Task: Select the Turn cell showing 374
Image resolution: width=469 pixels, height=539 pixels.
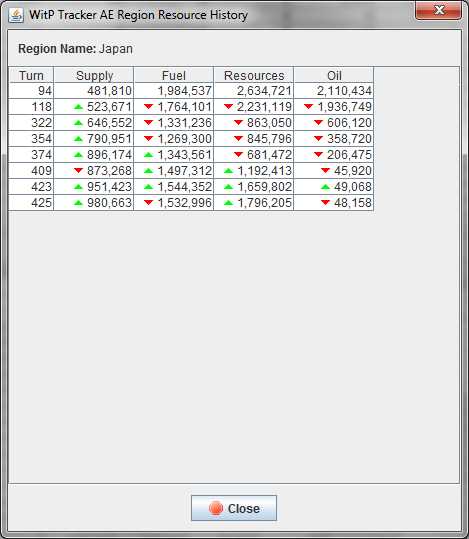Action: 31,155
